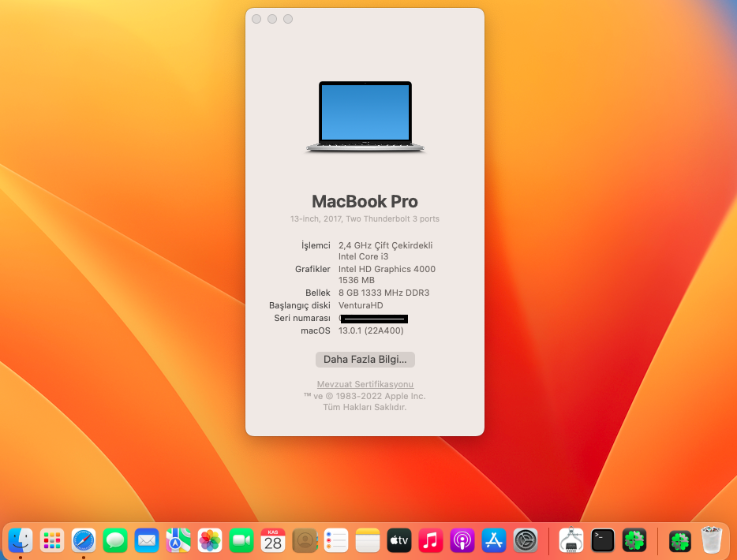
Task: Open Calendar showing date 28
Action: 273,540
